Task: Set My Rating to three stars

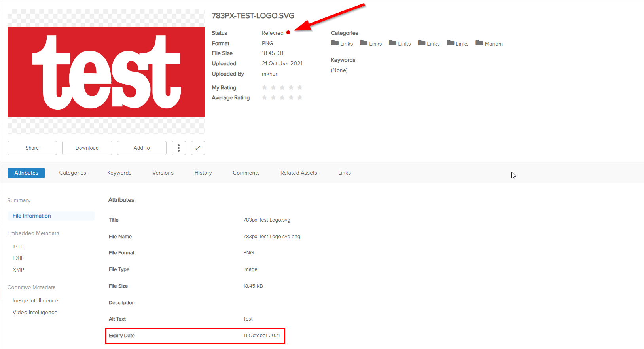Action: [282, 87]
